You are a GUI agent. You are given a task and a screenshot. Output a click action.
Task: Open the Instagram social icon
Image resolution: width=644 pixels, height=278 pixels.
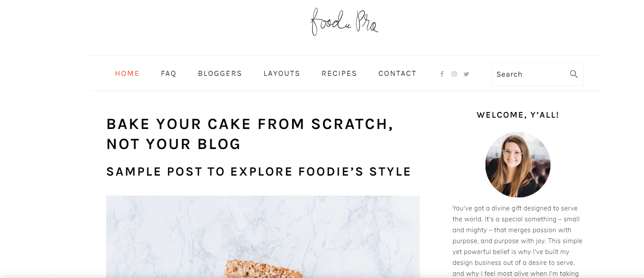point(454,74)
